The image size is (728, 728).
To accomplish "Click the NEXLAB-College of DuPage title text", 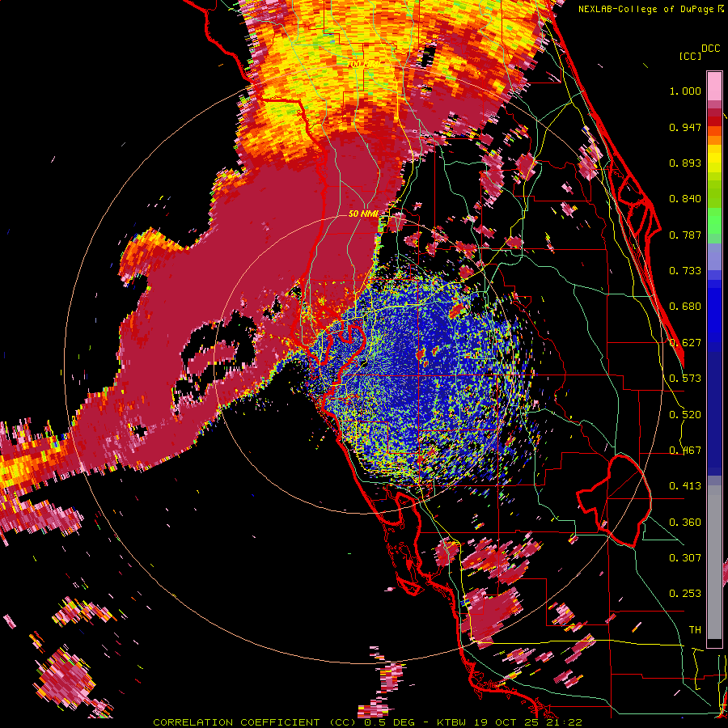I will click(x=645, y=9).
